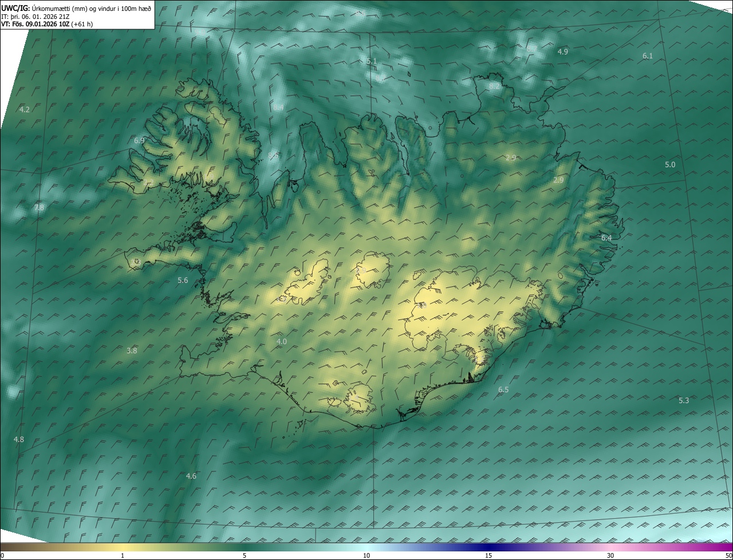Click the 6.9 value label over Westfjords
The width and height of the screenshot is (733, 560).
139,140
